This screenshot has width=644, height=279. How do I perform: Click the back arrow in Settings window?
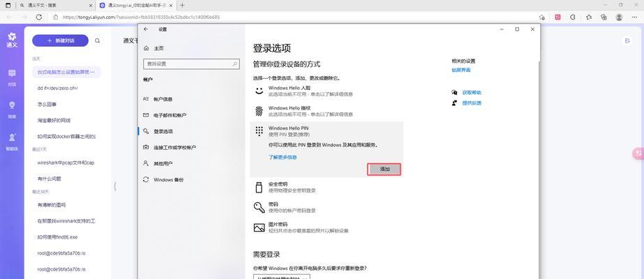[x=147, y=29]
